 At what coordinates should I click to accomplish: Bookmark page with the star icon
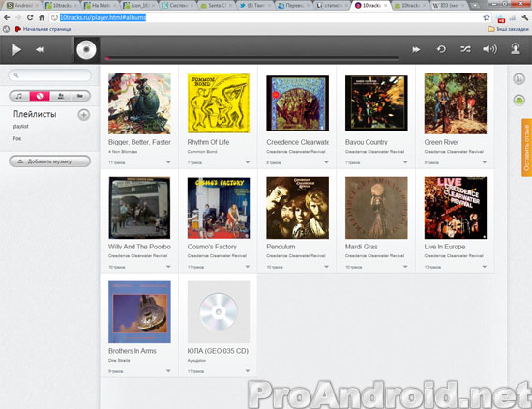487,17
